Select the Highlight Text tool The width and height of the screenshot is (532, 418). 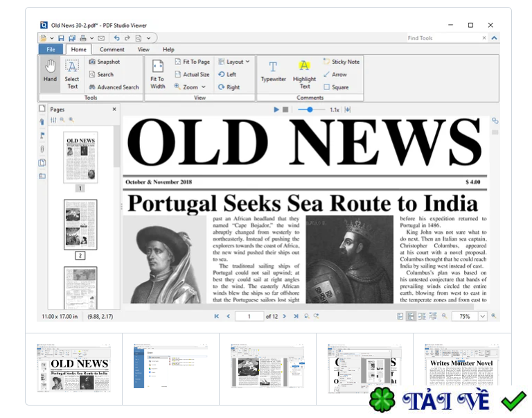pyautogui.click(x=304, y=74)
